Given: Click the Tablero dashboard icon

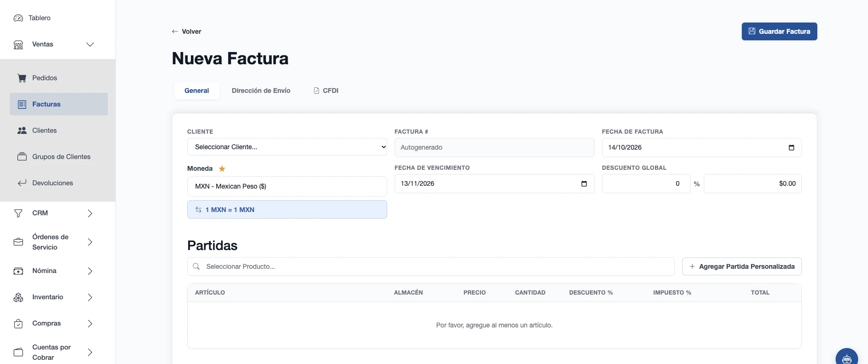Looking at the screenshot, I should [x=18, y=18].
